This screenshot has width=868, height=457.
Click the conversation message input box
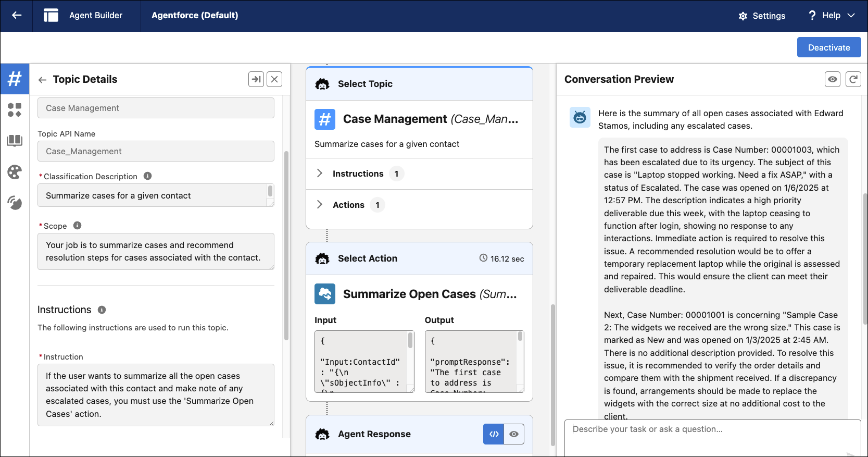click(712, 438)
